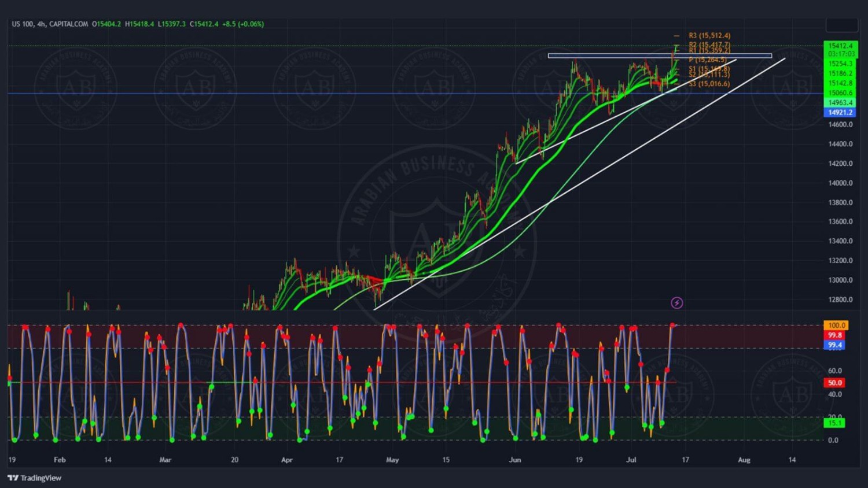Click the Jun date on time axis
The image size is (868, 488).
[x=514, y=460]
